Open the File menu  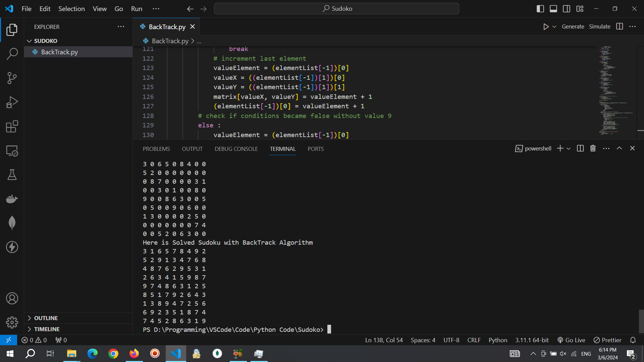point(26,9)
